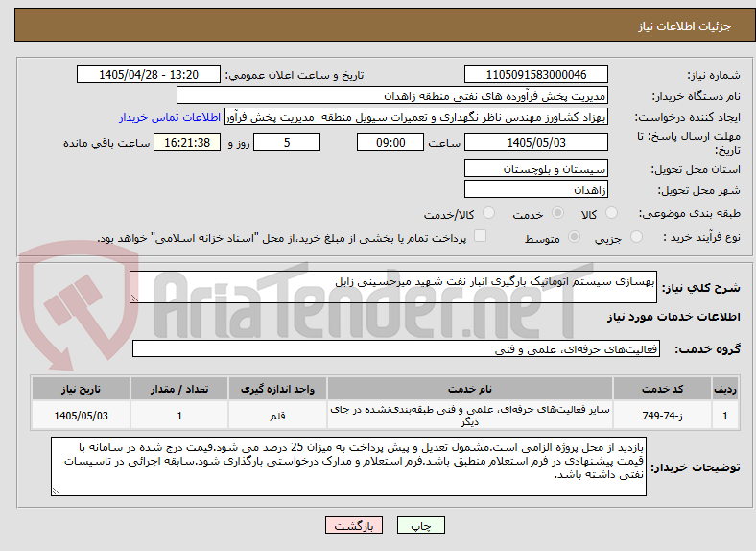Click the 09:00 hour field
The height and width of the screenshot is (551, 756).
tap(390, 142)
